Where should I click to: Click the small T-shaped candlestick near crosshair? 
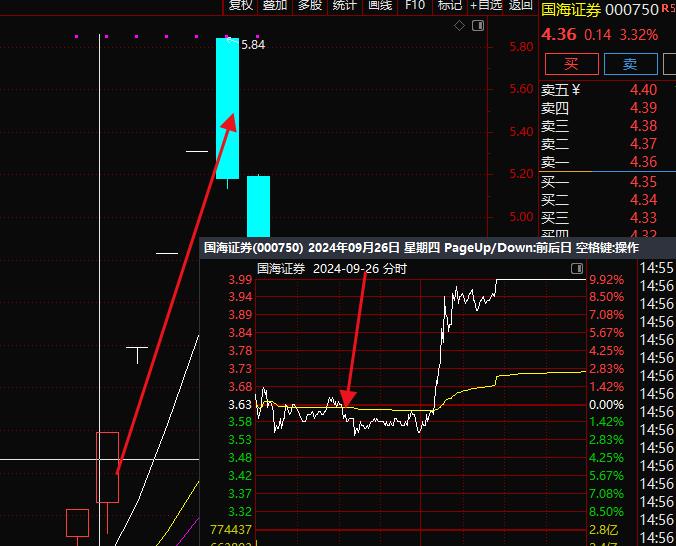click(137, 355)
